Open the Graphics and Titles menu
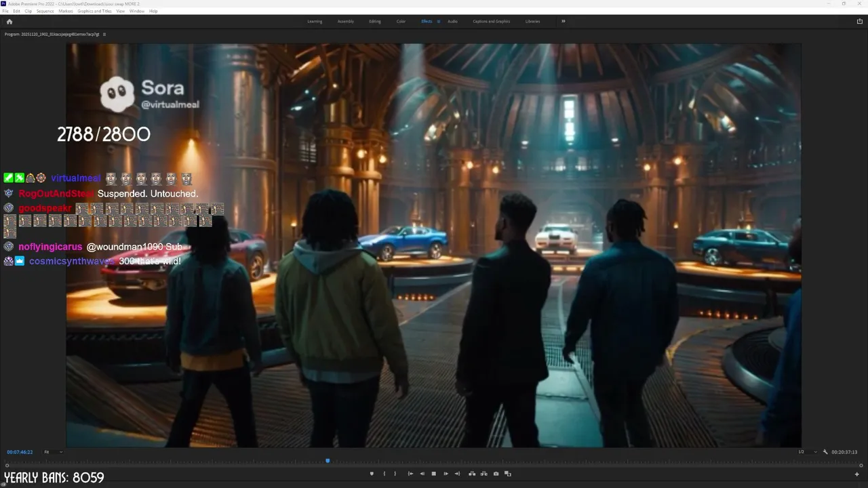Screen dimensions: 868x488 click(x=95, y=11)
